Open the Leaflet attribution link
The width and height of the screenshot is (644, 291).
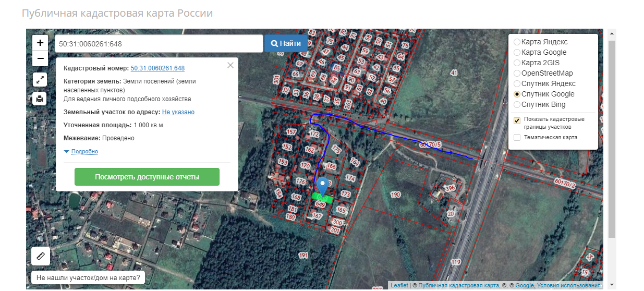(399, 286)
